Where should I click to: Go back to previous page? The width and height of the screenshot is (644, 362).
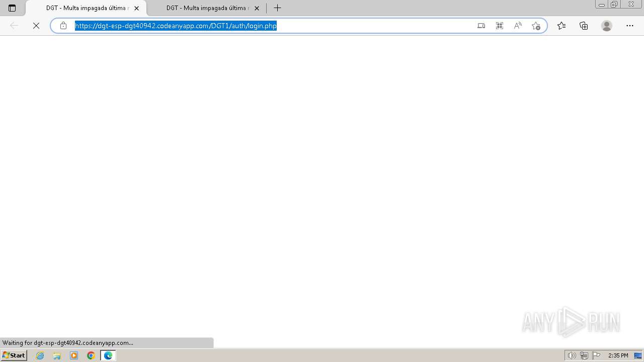pyautogui.click(x=14, y=26)
